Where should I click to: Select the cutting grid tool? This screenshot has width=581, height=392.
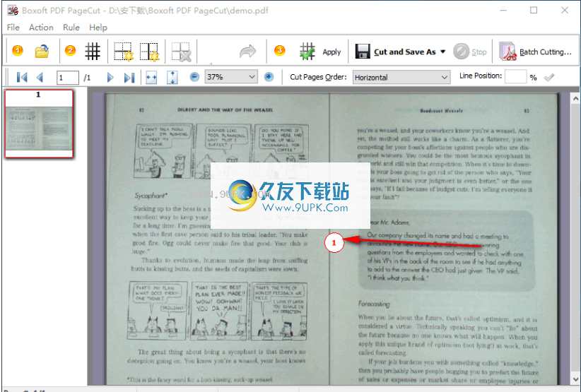coord(93,51)
